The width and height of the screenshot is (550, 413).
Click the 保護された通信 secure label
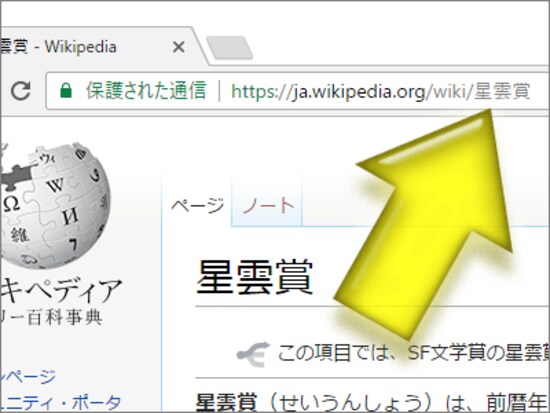click(146, 91)
